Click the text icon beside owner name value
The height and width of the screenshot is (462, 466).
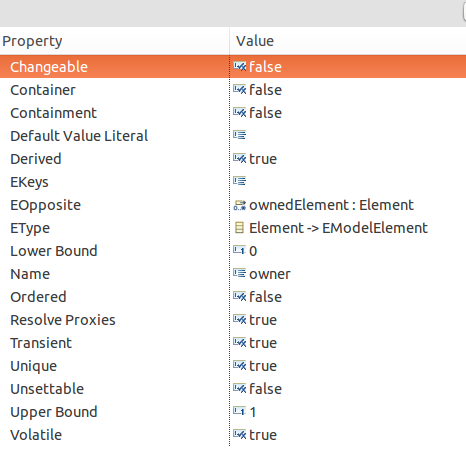tap(240, 273)
